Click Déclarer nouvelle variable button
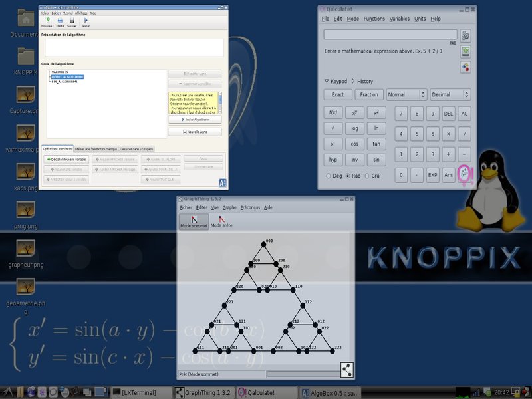The width and height of the screenshot is (532, 399). 66,160
